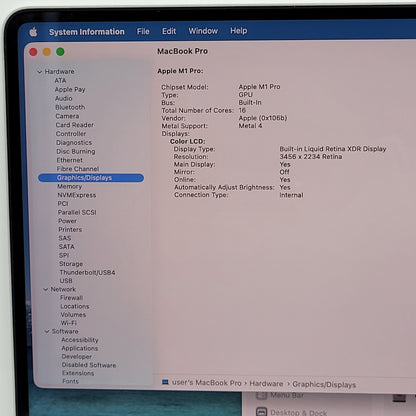
Task: Open the File menu
Action: pyautogui.click(x=143, y=31)
